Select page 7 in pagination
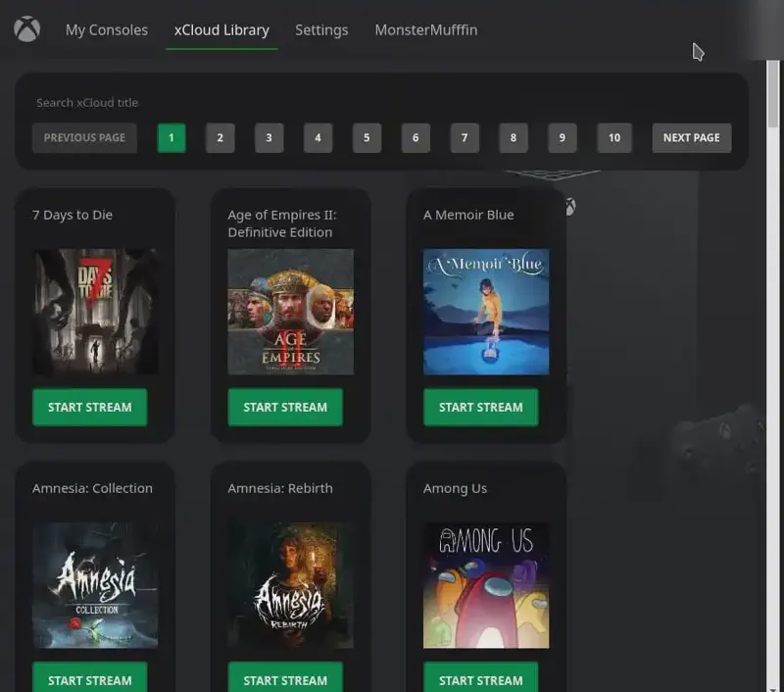 (465, 137)
